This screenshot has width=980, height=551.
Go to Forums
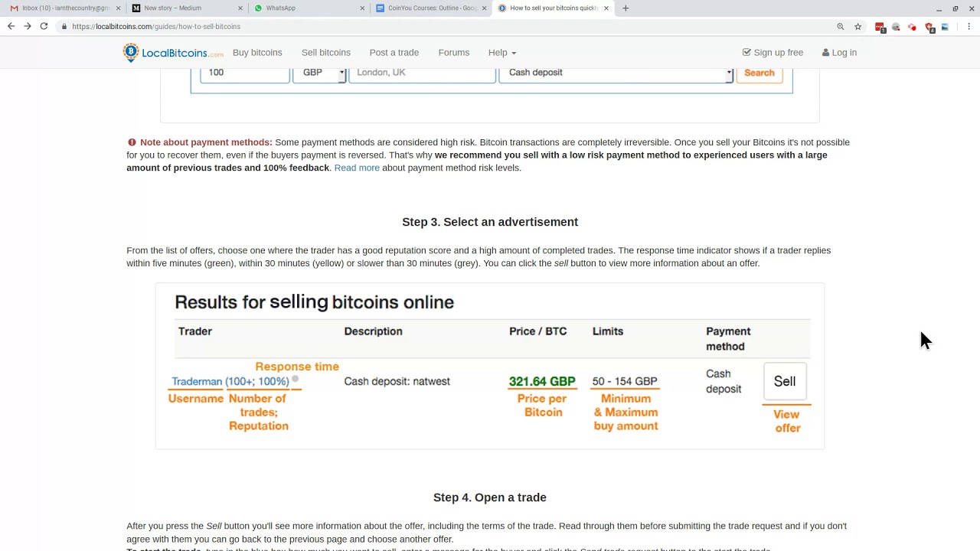pos(454,53)
